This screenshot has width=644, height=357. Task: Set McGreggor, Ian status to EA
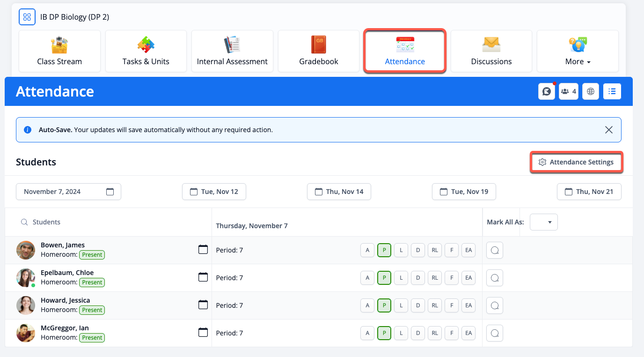coord(468,333)
